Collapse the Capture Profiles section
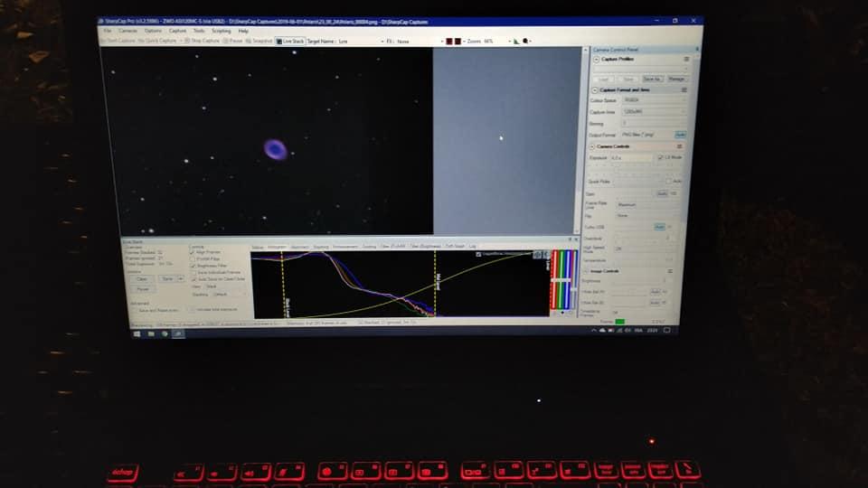 click(596, 60)
